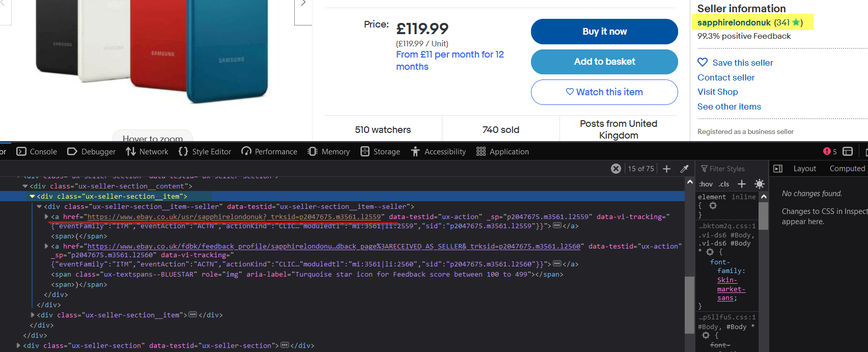Click ellipsis badge in collapsed ux-seller-section__item

pyautogui.click(x=192, y=315)
